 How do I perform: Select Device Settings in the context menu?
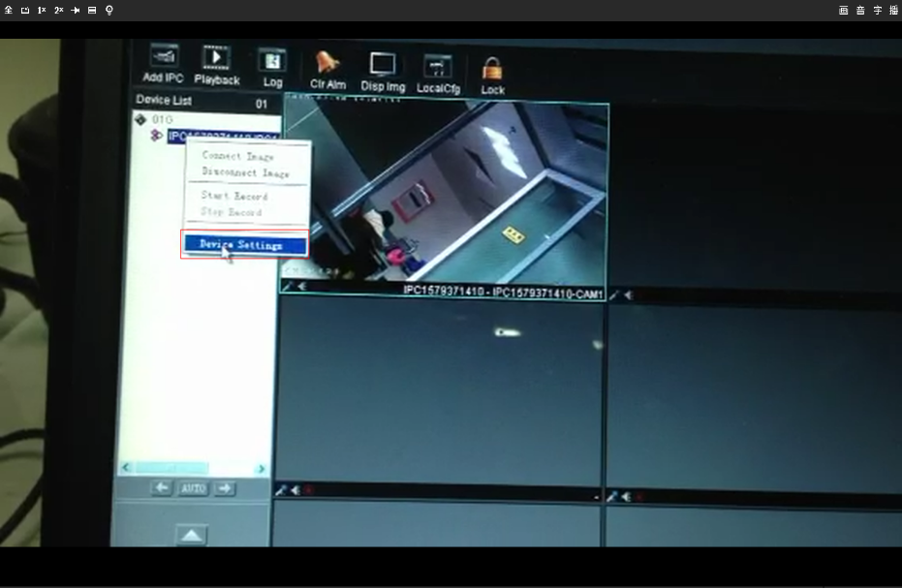click(241, 245)
